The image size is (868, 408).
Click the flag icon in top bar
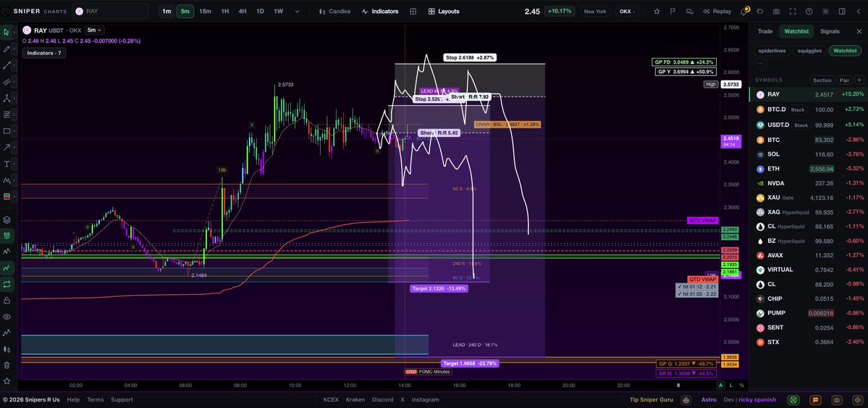click(673, 11)
